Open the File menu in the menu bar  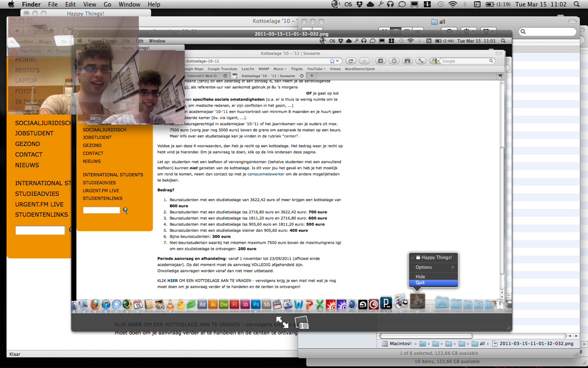(x=53, y=4)
